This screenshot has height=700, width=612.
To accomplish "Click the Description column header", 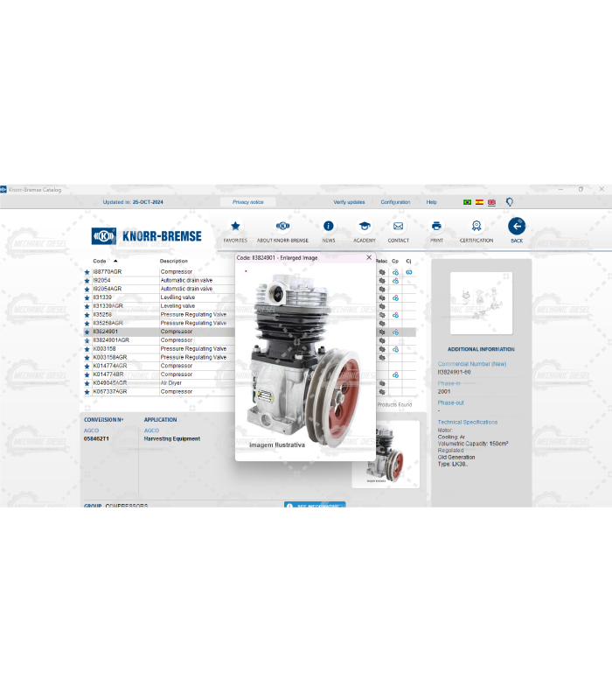I will pyautogui.click(x=173, y=261).
